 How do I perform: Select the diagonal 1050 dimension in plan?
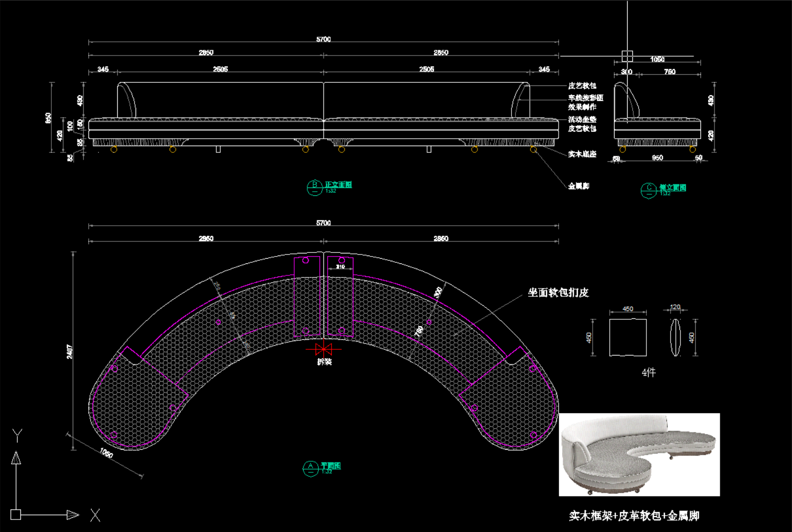click(x=106, y=453)
